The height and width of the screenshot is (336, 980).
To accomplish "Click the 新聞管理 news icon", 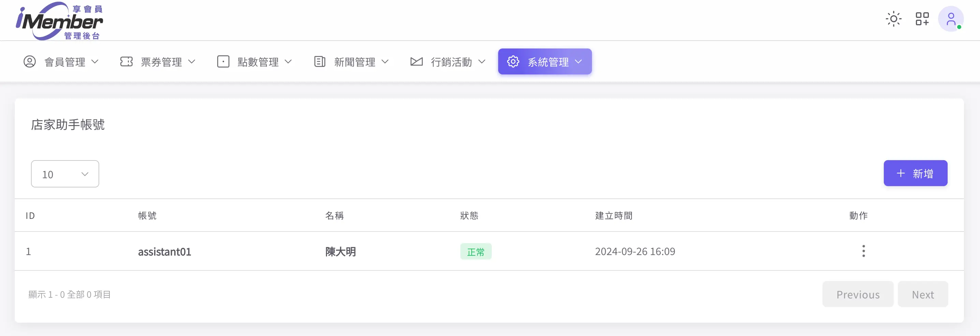I will [320, 61].
